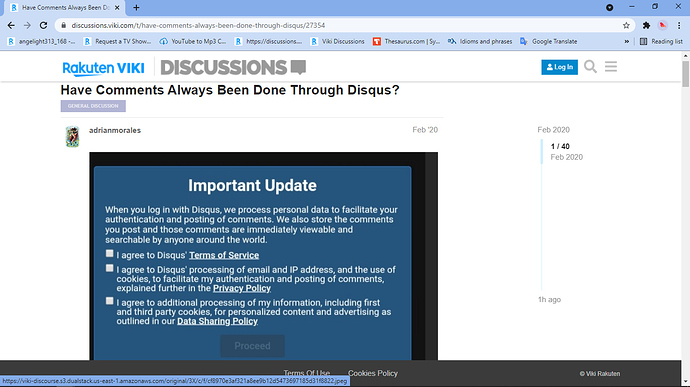This screenshot has width=690, height=387.
Task: Jump to the 1h ago timeline end
Action: pyautogui.click(x=549, y=299)
